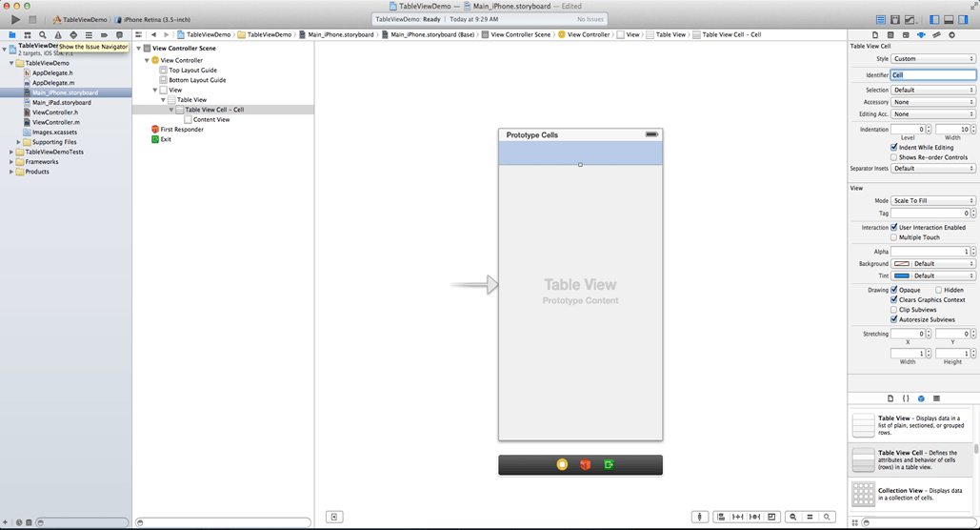Expand the Frameworks group
This screenshot has height=530, width=980.
11,161
